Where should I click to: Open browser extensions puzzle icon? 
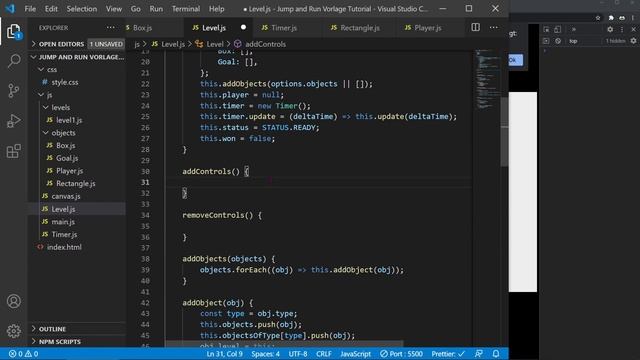(x=611, y=18)
